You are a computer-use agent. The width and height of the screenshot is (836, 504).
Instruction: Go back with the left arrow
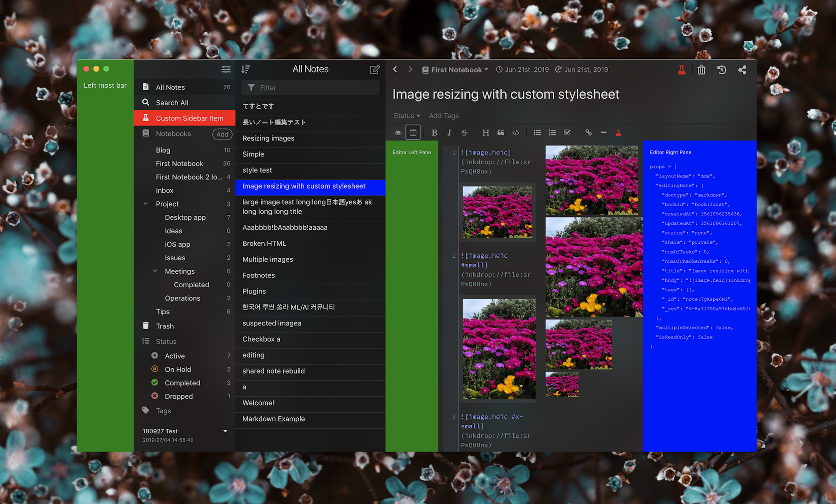pyautogui.click(x=395, y=69)
